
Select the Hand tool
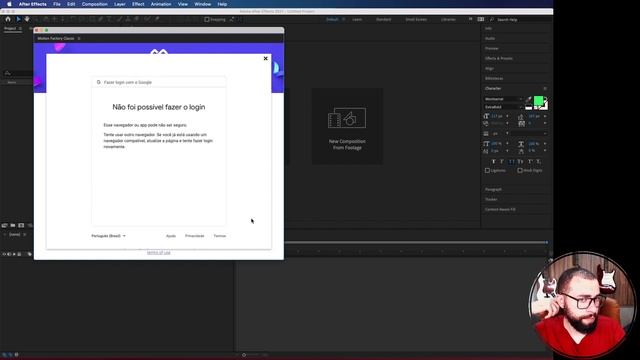[x=27, y=19]
